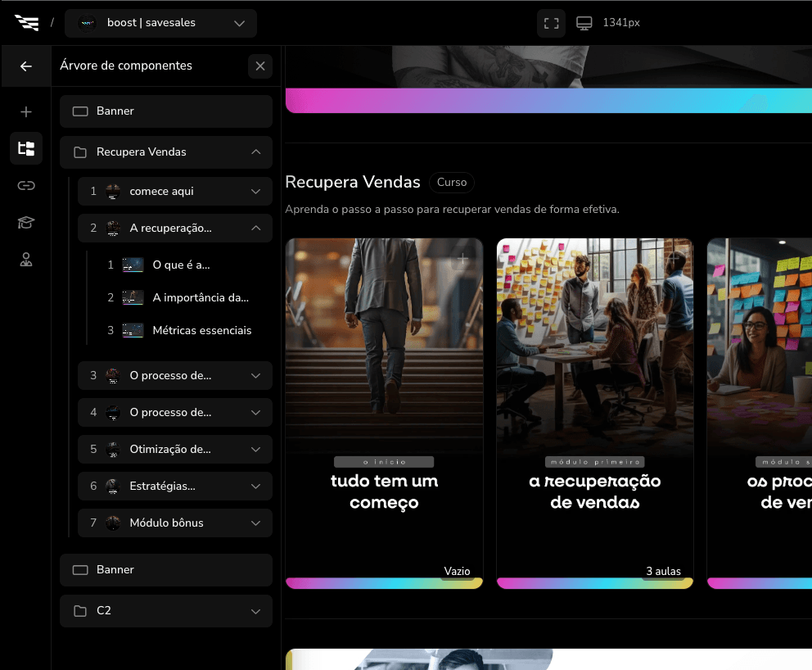Go back with the left arrow icon

26,66
